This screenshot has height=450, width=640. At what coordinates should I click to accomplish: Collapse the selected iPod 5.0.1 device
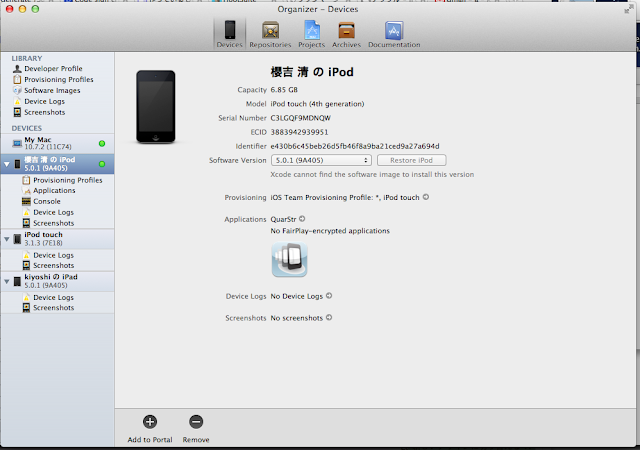coord(7,164)
